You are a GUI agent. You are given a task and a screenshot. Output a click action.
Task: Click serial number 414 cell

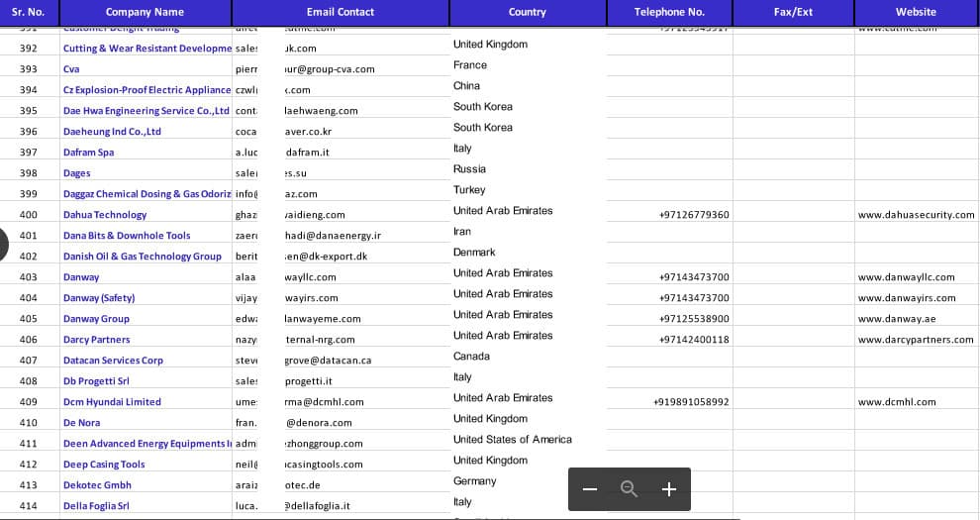click(29, 506)
